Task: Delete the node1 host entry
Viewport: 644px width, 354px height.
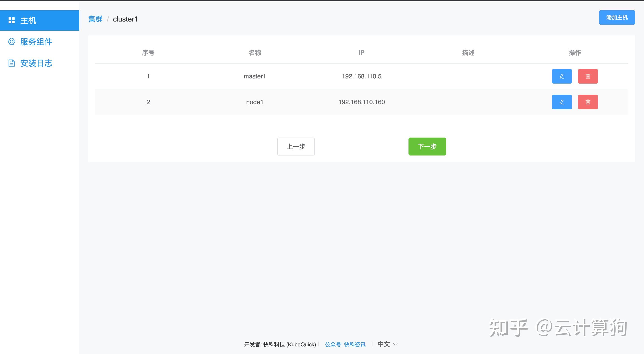Action: 588,102
